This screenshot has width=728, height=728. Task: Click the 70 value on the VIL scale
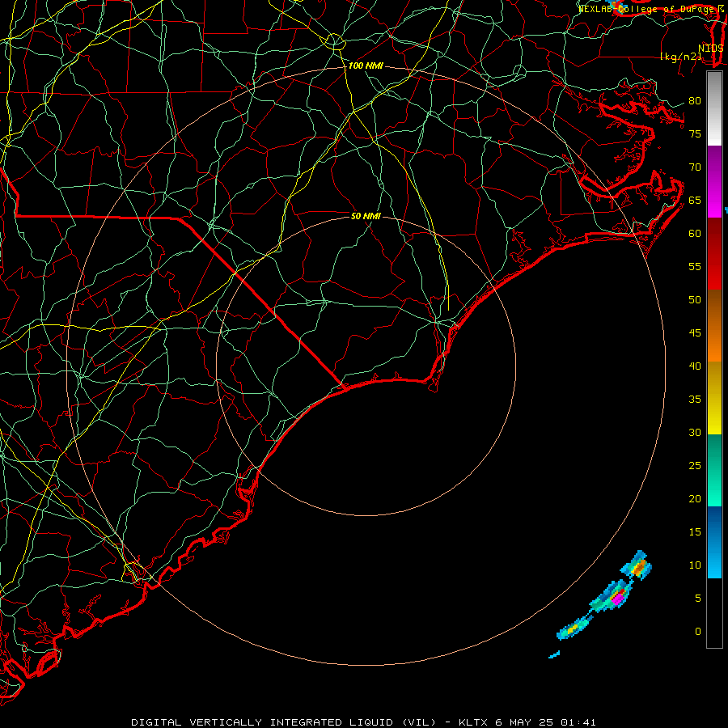(695, 167)
